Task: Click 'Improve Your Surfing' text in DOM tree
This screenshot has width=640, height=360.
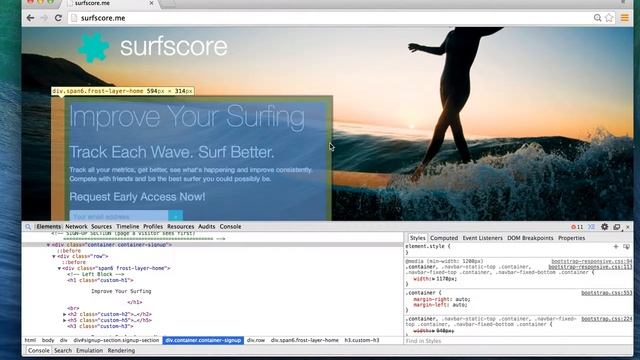Action: point(121,291)
